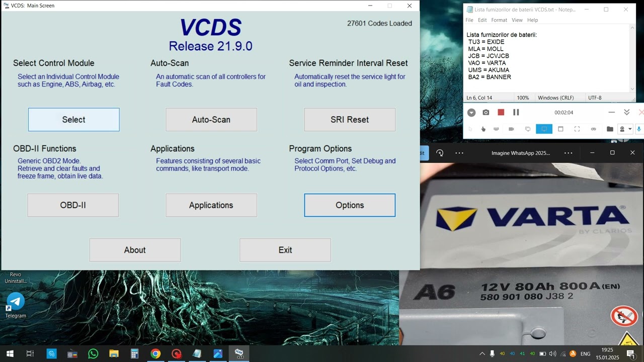Image resolution: width=644 pixels, height=362 pixels.
Task: Open Notepad's Format menu
Action: 499,20
